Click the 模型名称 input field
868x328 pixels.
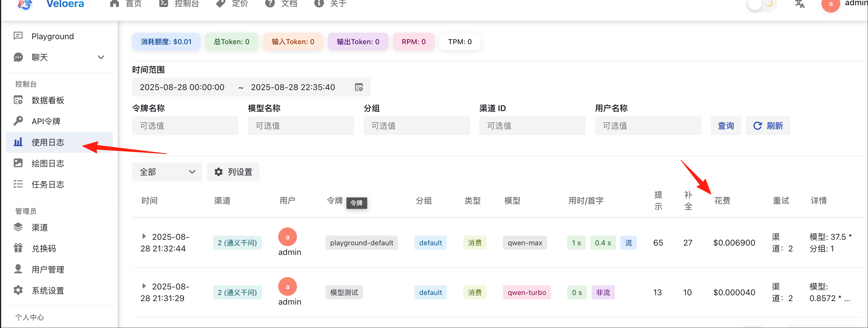(x=300, y=126)
